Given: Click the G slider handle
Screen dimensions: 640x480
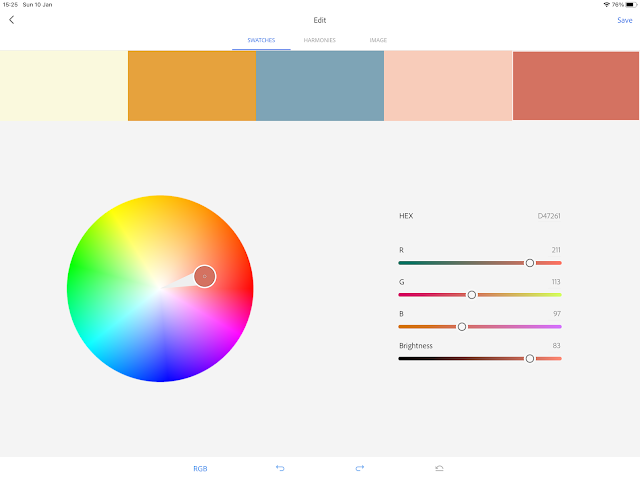Looking at the screenshot, I should click(471, 295).
